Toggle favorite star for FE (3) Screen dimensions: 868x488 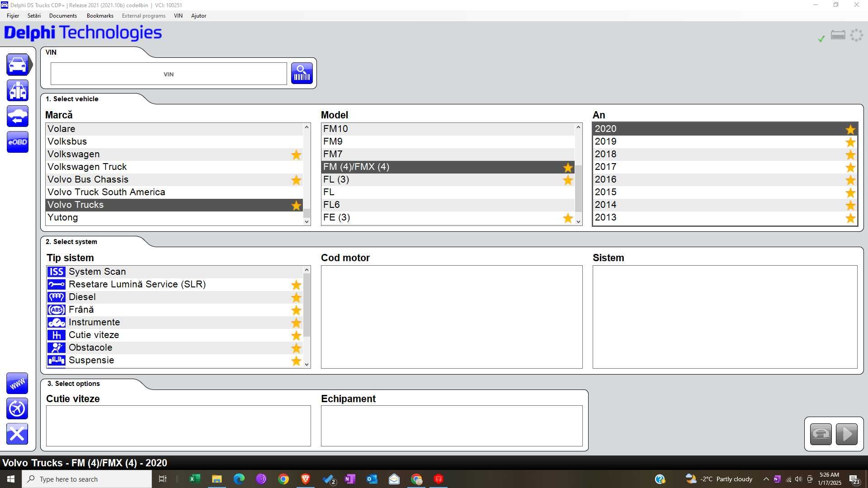pyautogui.click(x=568, y=218)
